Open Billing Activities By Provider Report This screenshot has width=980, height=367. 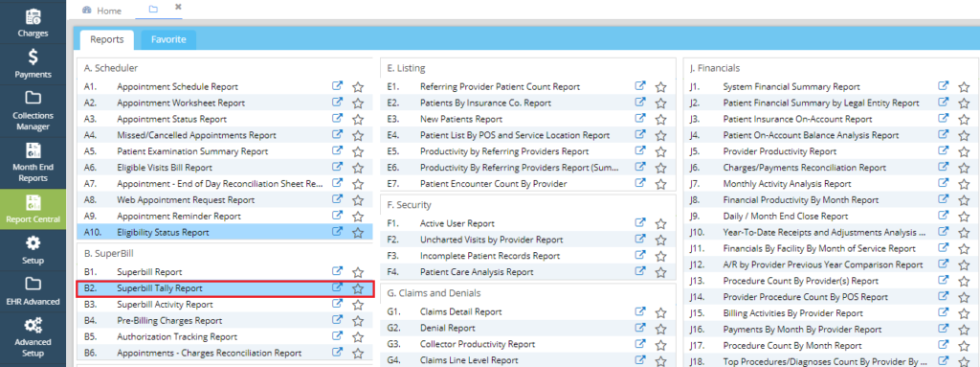click(793, 313)
